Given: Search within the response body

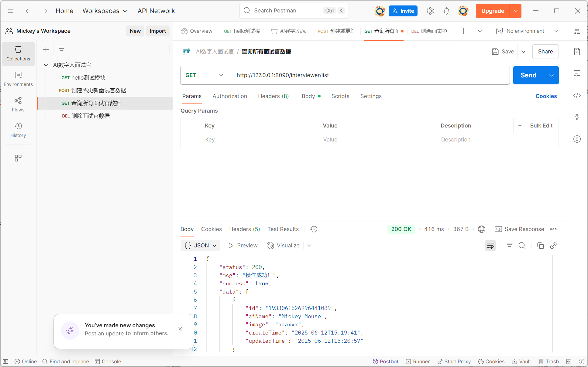Looking at the screenshot, I should coord(522,246).
